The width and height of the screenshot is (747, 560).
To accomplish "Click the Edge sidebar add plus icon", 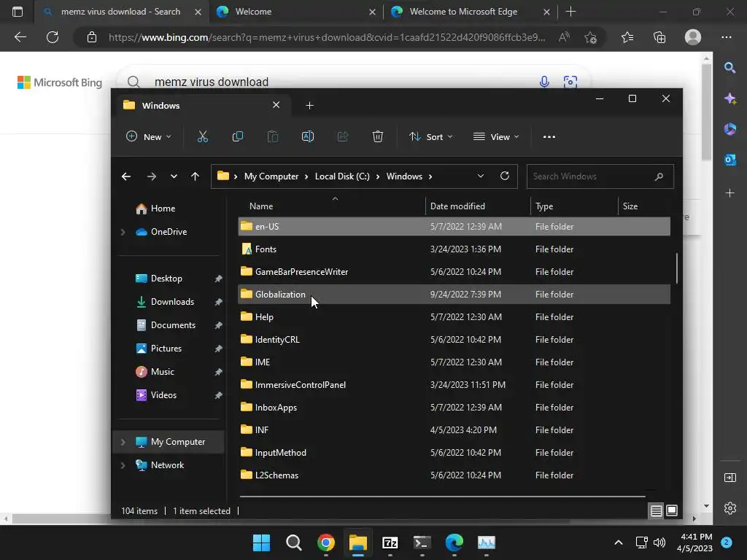I will pos(729,192).
